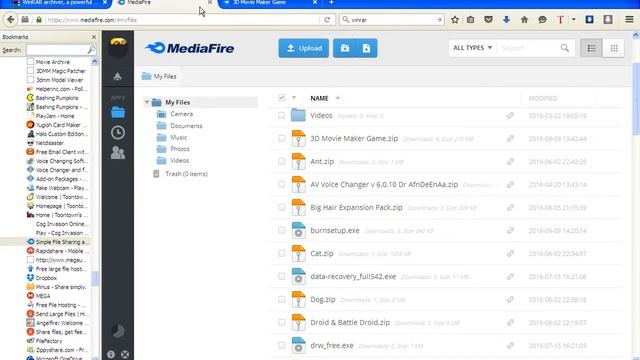Open the info icon at sidebar bottom
640x360 pixels.
click(x=111, y=354)
